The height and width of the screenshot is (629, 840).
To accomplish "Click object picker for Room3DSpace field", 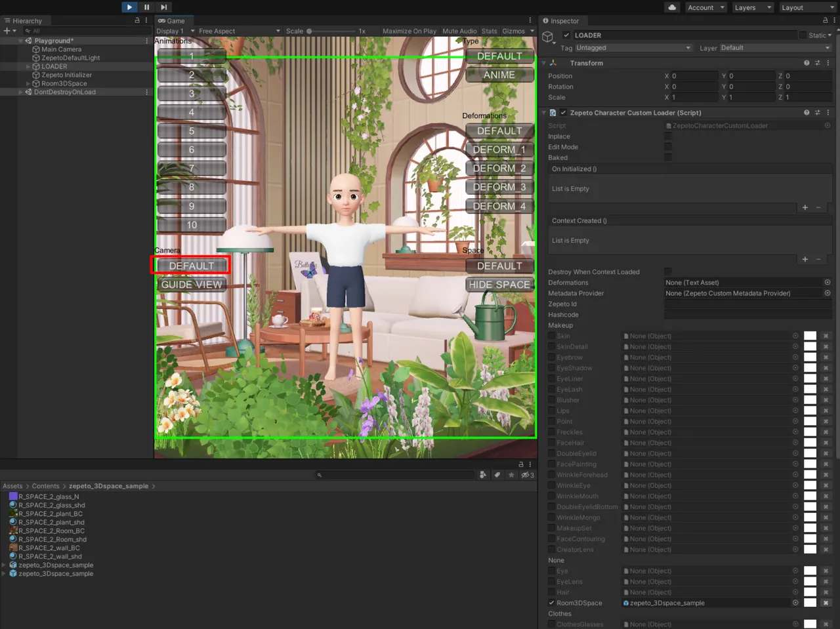I will coord(795,603).
